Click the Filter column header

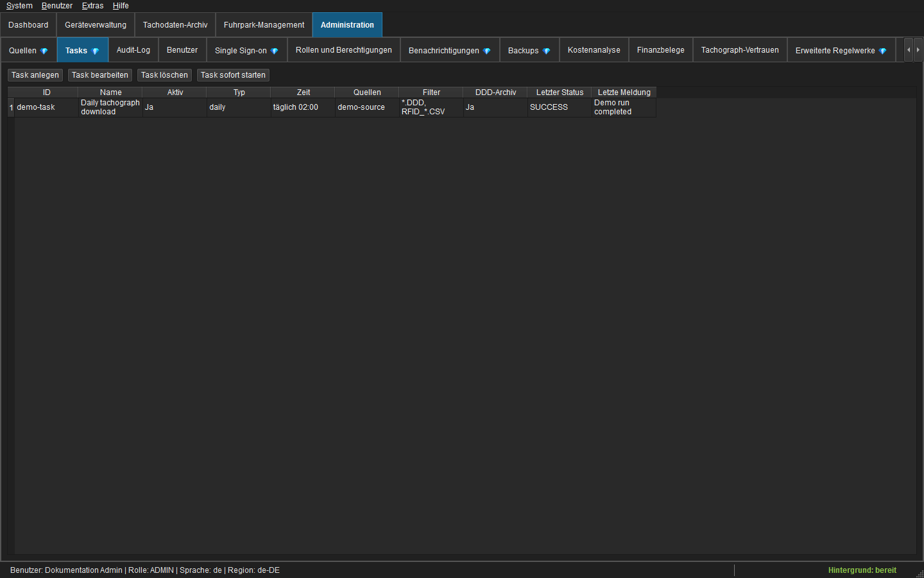[431, 92]
